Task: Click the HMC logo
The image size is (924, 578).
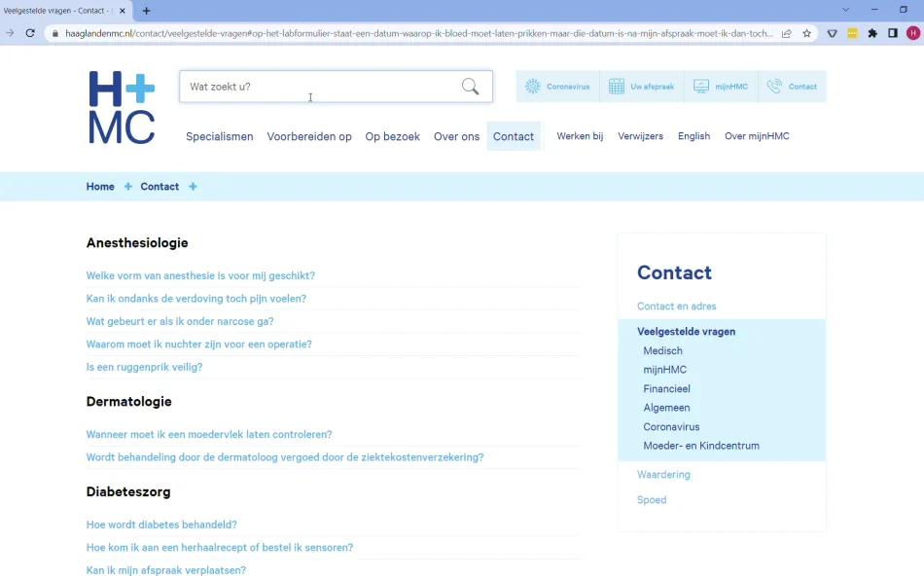Action: click(122, 107)
